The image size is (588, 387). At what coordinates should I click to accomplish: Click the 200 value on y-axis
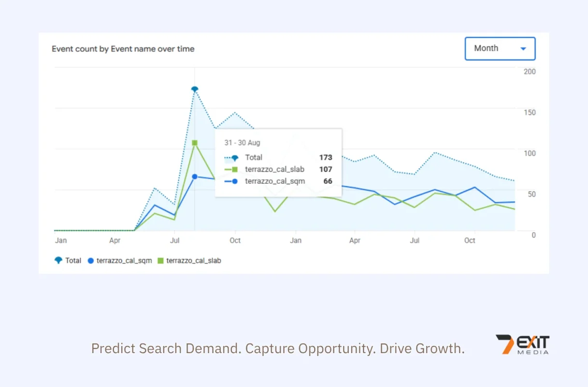coord(530,72)
